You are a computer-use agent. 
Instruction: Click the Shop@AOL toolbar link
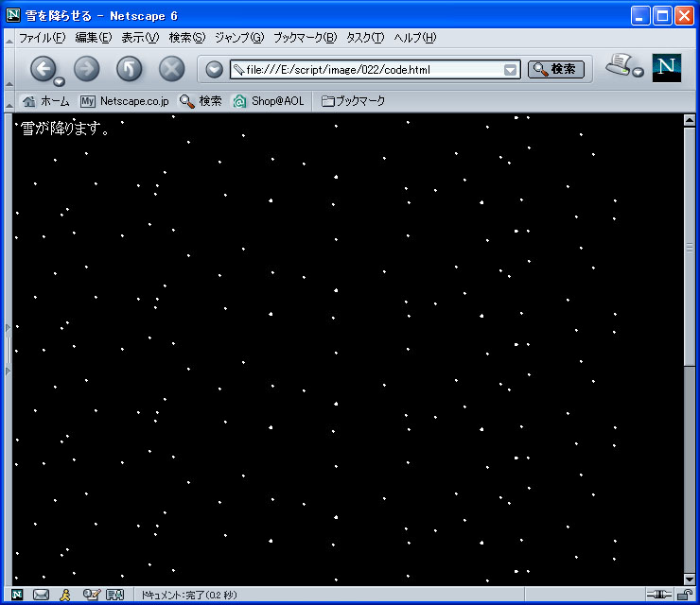pyautogui.click(x=269, y=101)
